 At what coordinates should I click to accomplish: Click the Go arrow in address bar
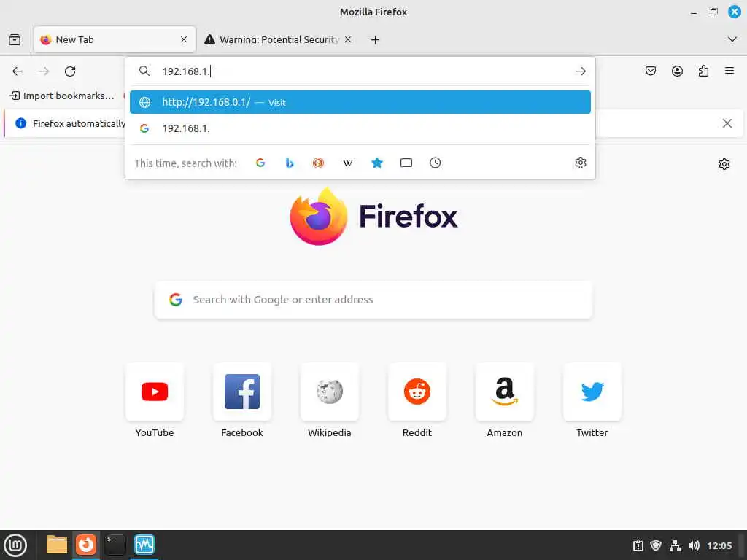[580, 71]
